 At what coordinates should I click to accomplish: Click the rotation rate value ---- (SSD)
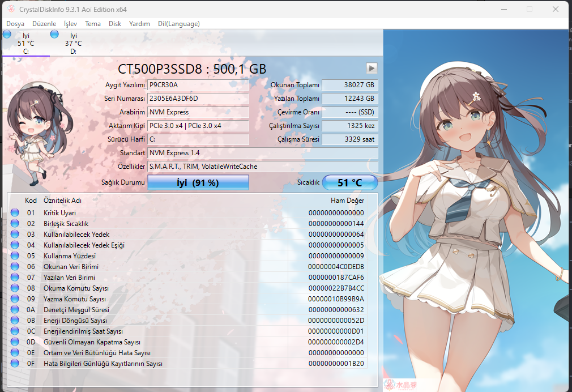(350, 112)
